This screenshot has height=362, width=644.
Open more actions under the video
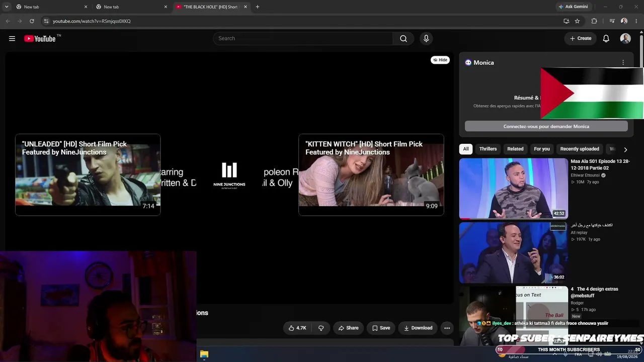point(447,328)
